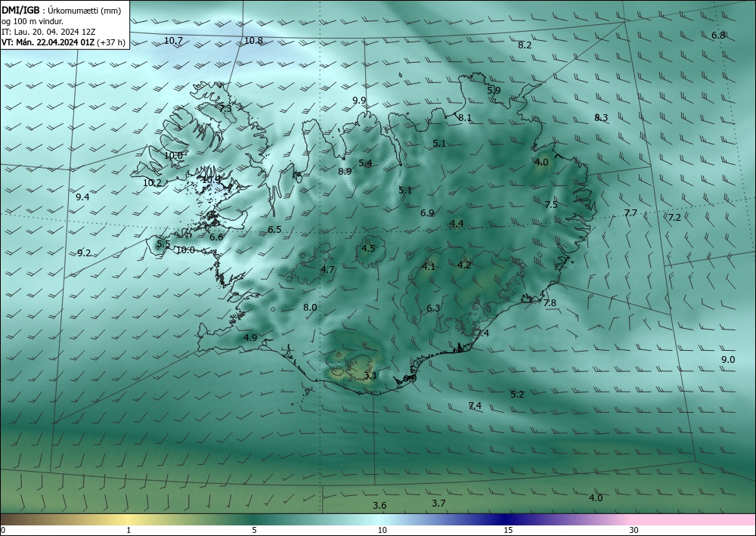Click the map title 'DMI/IGB : Úrkomumætti (mm)'
Screen dimensions: 756x536
point(61,11)
